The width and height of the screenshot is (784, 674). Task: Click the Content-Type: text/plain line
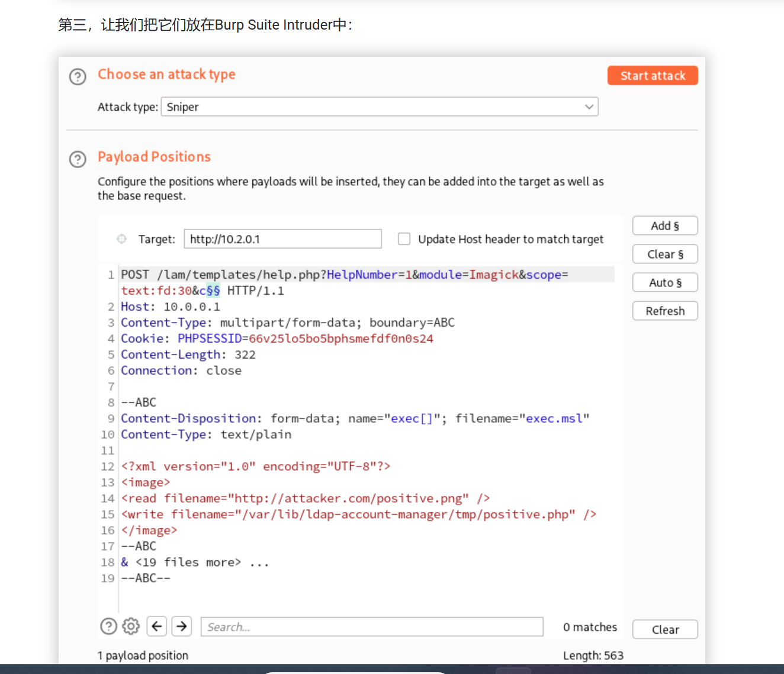[206, 434]
